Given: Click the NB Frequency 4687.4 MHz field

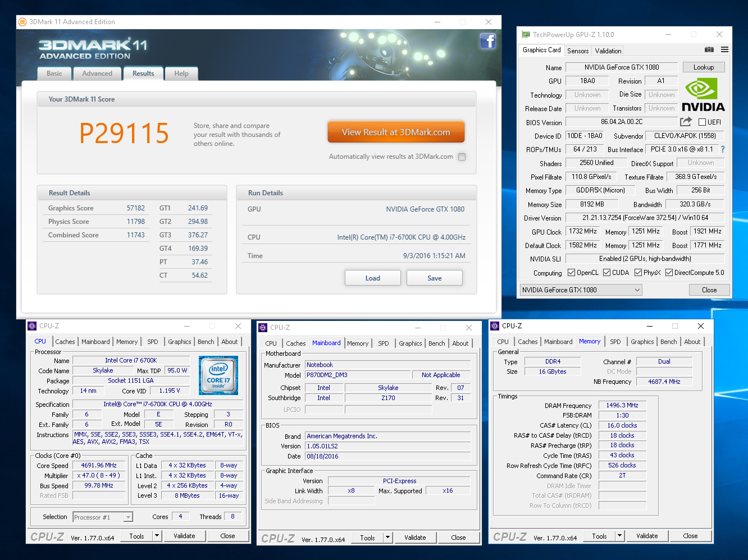Looking at the screenshot, I should pos(664,382).
